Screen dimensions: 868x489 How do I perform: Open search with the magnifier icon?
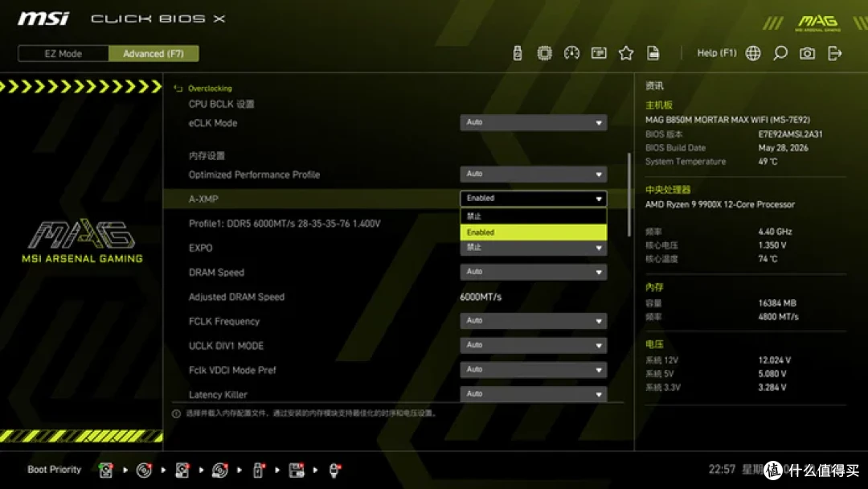[780, 53]
